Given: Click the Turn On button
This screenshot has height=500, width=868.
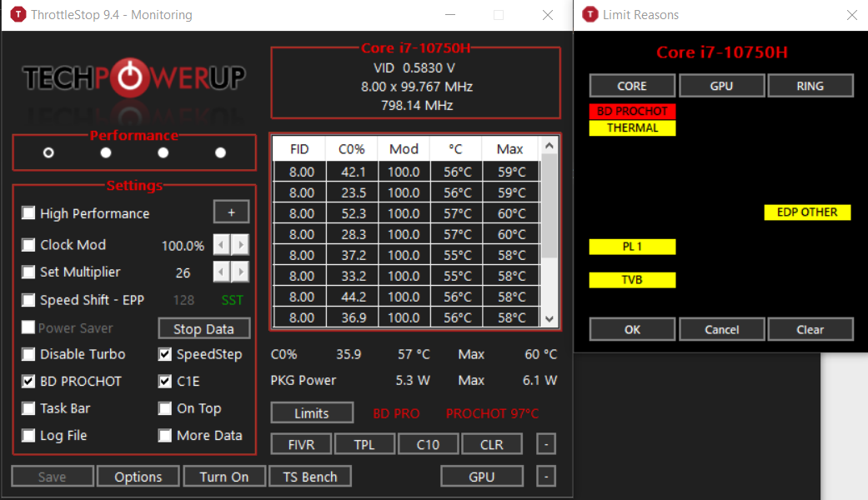Looking at the screenshot, I should click(224, 476).
